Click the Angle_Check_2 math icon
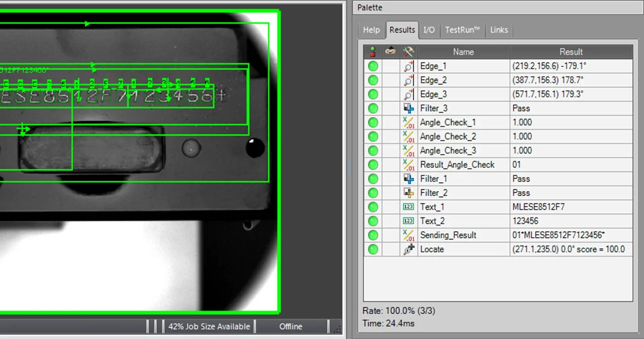 tap(408, 136)
